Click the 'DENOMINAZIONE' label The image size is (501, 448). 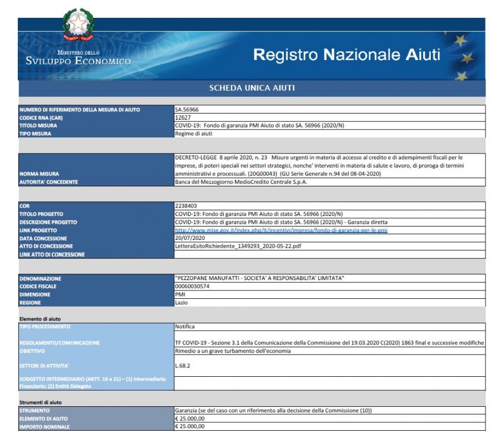pyautogui.click(x=40, y=279)
